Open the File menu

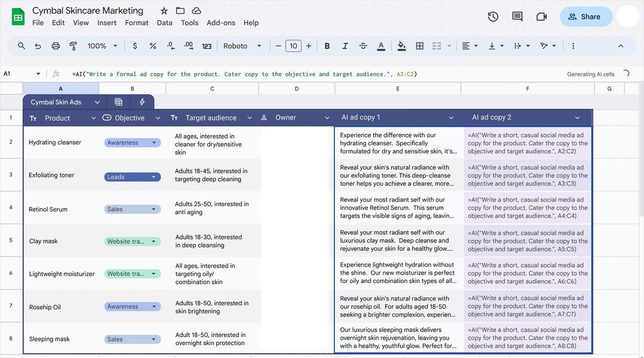[38, 23]
